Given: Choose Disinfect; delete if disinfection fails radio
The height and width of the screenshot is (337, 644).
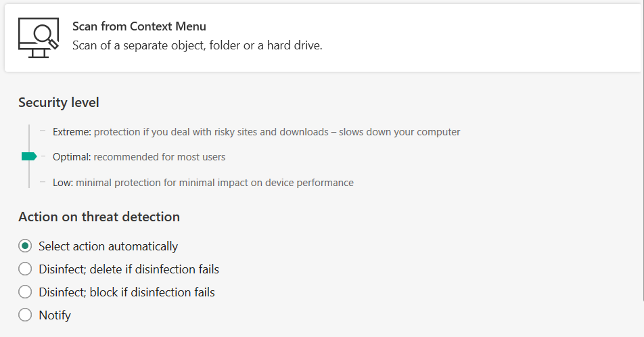Looking at the screenshot, I should click(x=25, y=269).
